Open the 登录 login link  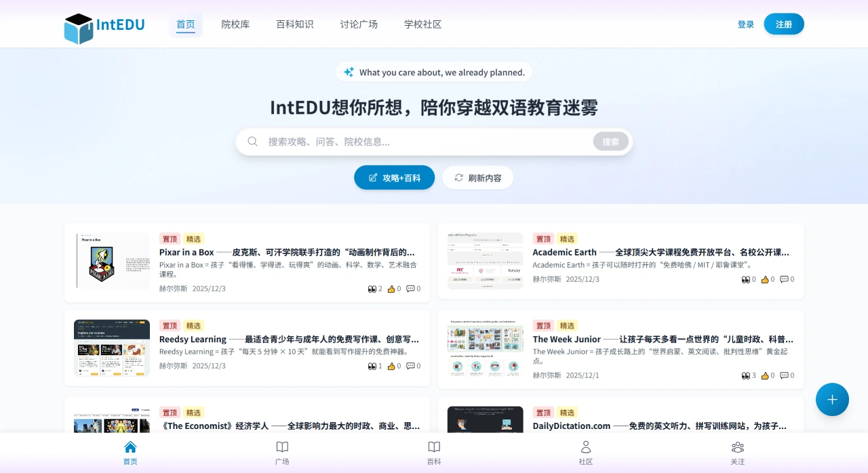coord(745,24)
